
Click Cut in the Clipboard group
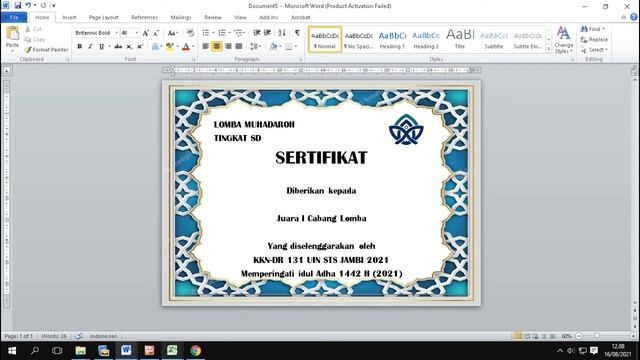point(33,29)
